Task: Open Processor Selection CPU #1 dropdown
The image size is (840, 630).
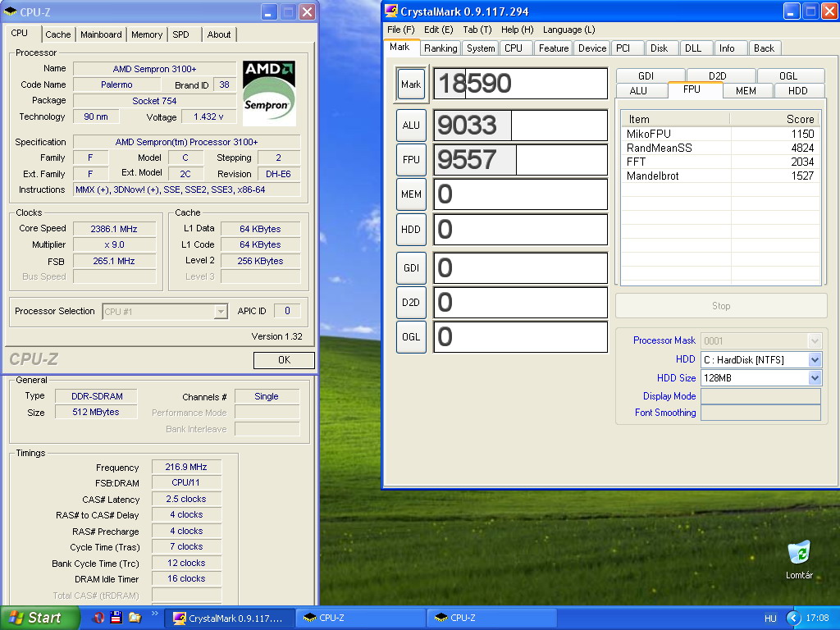Action: 165,311
